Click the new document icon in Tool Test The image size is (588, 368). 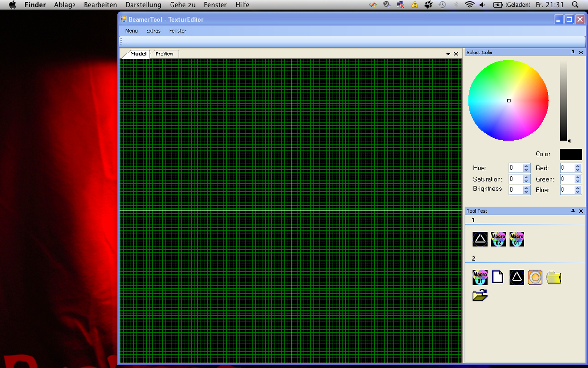point(498,277)
